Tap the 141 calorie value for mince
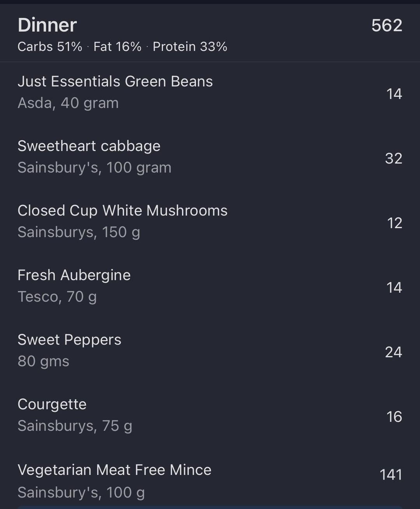The image size is (420, 509). [x=391, y=475]
